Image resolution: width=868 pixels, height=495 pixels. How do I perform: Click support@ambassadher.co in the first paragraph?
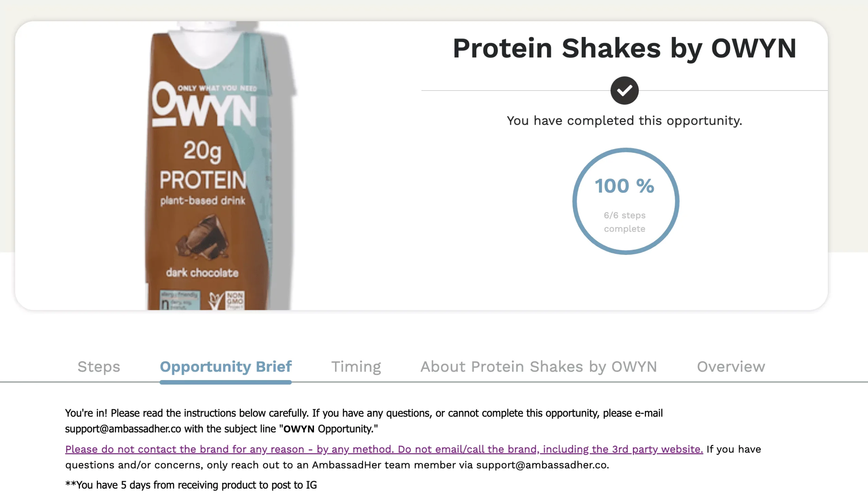point(123,429)
